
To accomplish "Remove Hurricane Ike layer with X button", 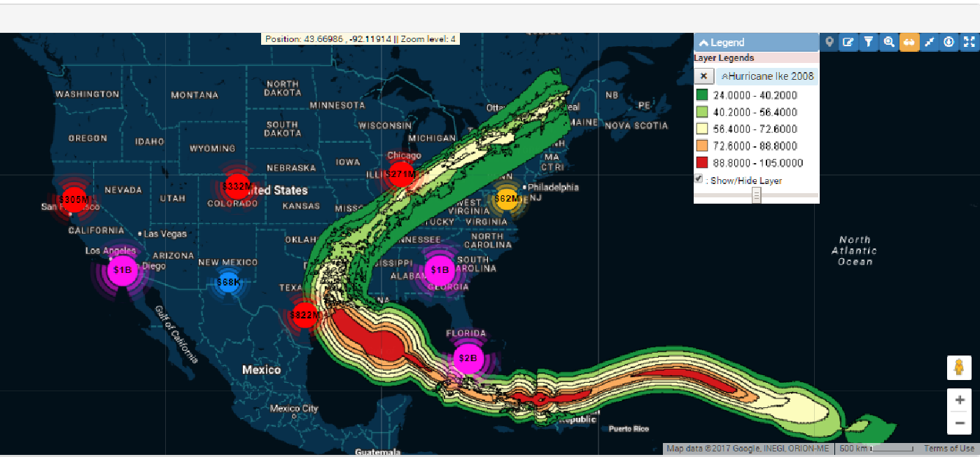I will 703,76.
